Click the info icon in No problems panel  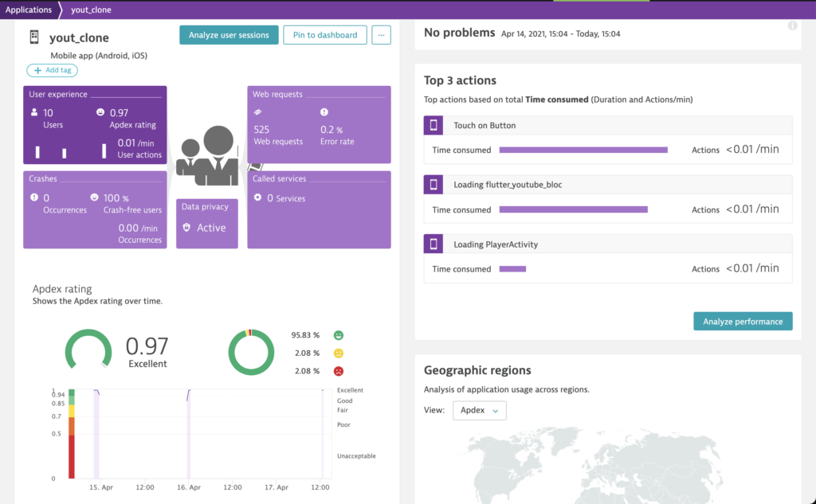pyautogui.click(x=792, y=26)
